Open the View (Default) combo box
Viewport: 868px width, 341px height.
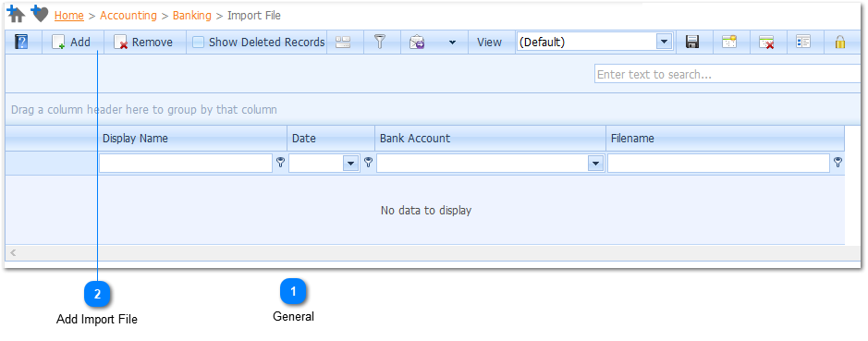click(594, 43)
